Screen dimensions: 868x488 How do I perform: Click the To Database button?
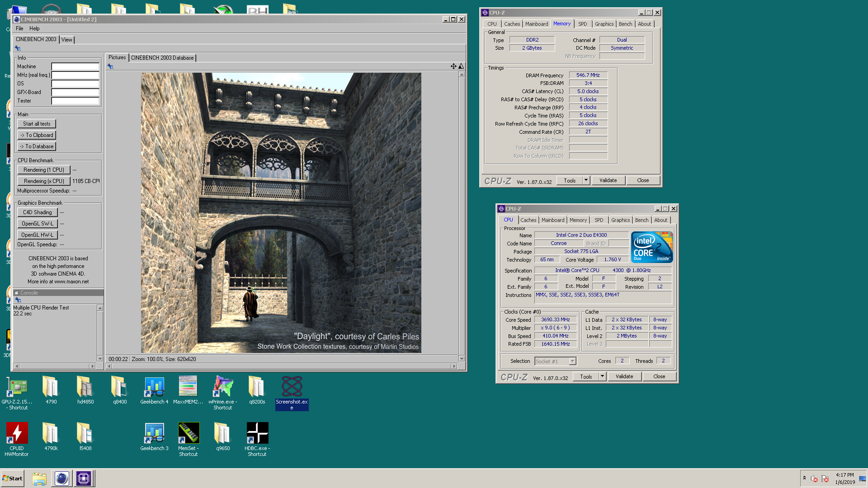pos(37,146)
